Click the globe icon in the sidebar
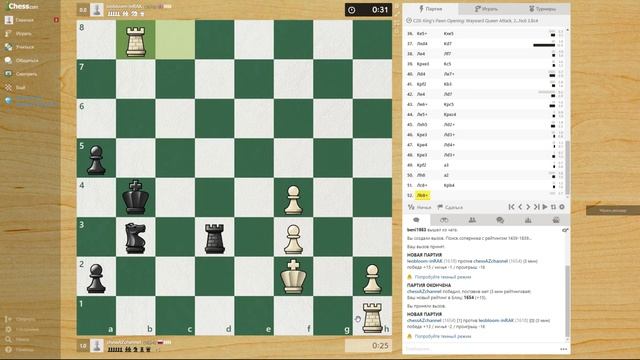The height and width of the screenshot is (360, 640). point(9,101)
